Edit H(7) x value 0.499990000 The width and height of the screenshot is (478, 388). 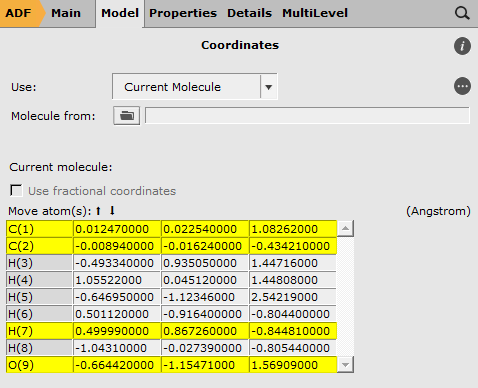tap(117, 331)
